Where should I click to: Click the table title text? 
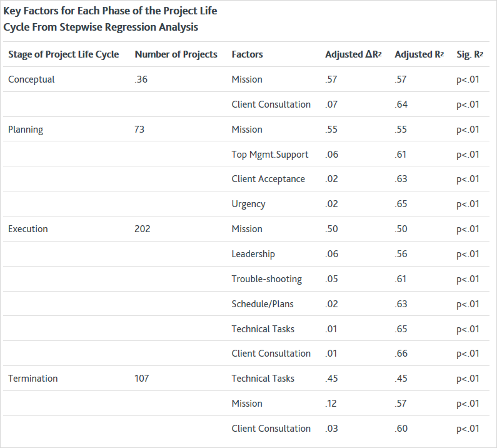[110, 19]
